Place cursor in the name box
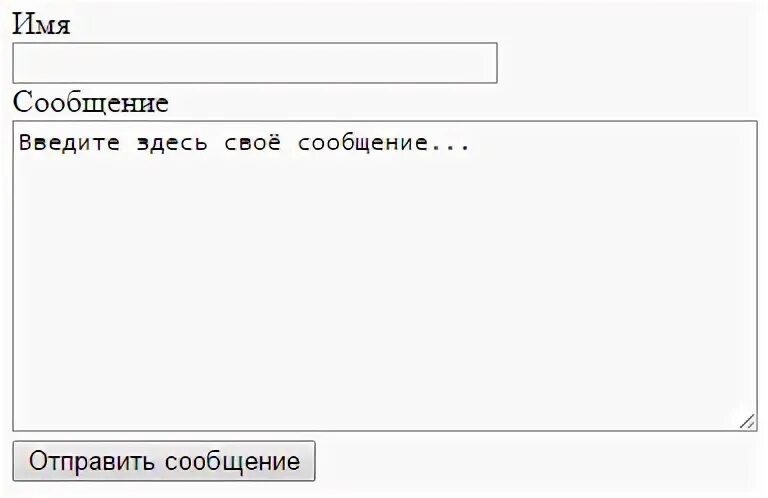This screenshot has width=768, height=498. point(254,63)
